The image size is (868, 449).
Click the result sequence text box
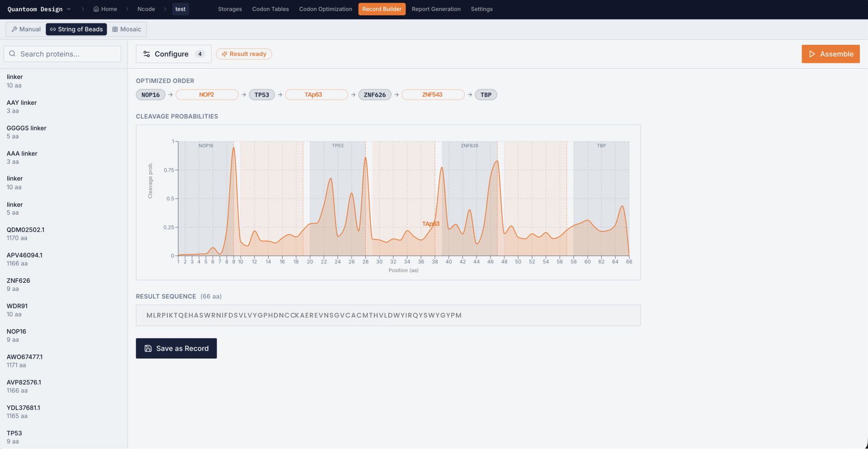pyautogui.click(x=388, y=315)
